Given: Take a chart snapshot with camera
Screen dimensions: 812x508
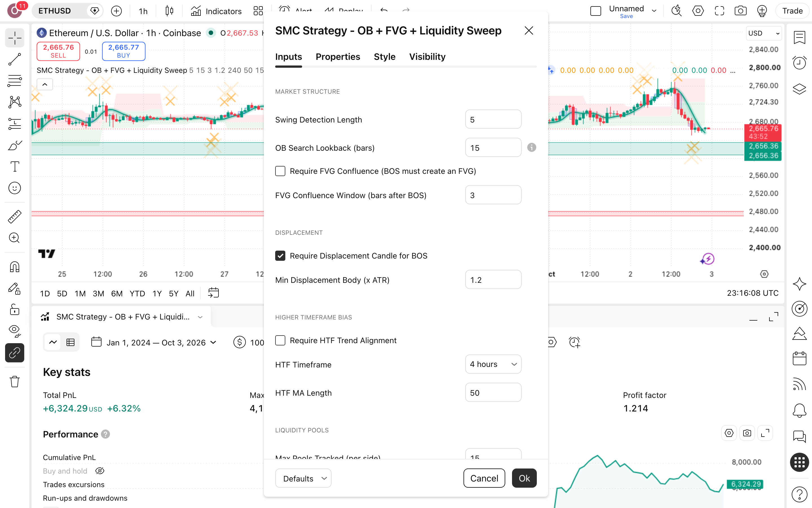Looking at the screenshot, I should pos(741,11).
